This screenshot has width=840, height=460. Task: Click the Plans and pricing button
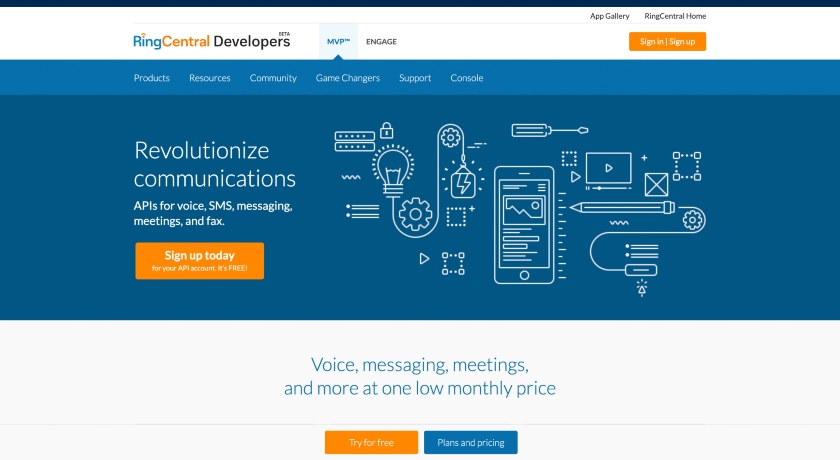click(x=471, y=442)
